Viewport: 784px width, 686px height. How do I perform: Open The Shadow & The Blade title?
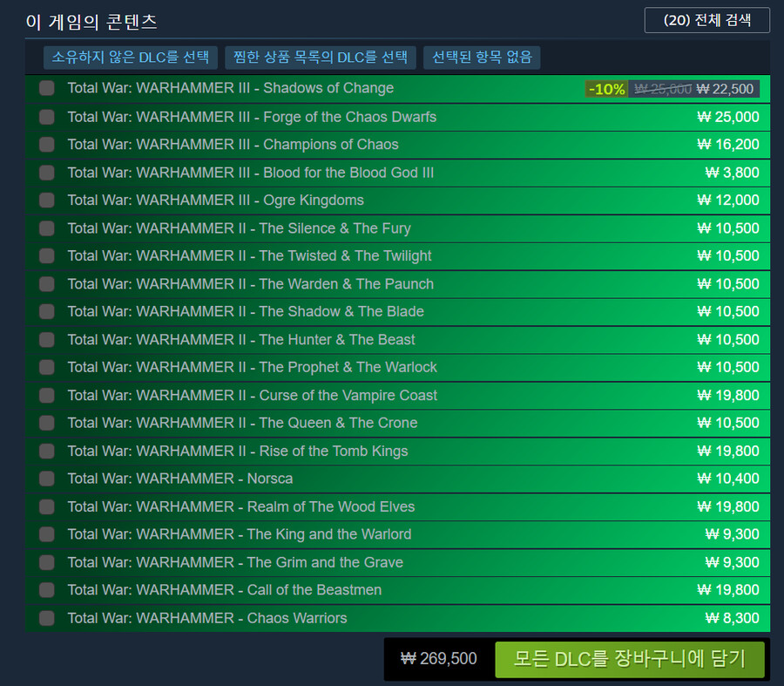246,311
